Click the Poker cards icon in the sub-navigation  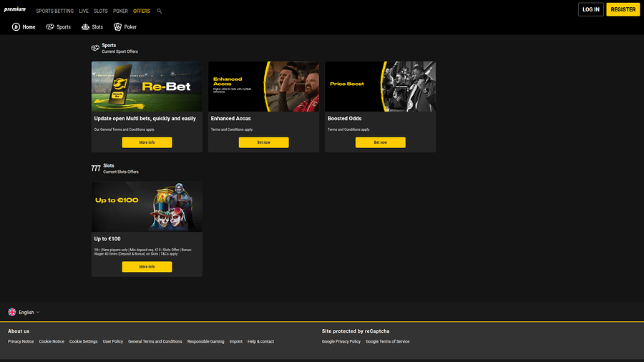117,27
